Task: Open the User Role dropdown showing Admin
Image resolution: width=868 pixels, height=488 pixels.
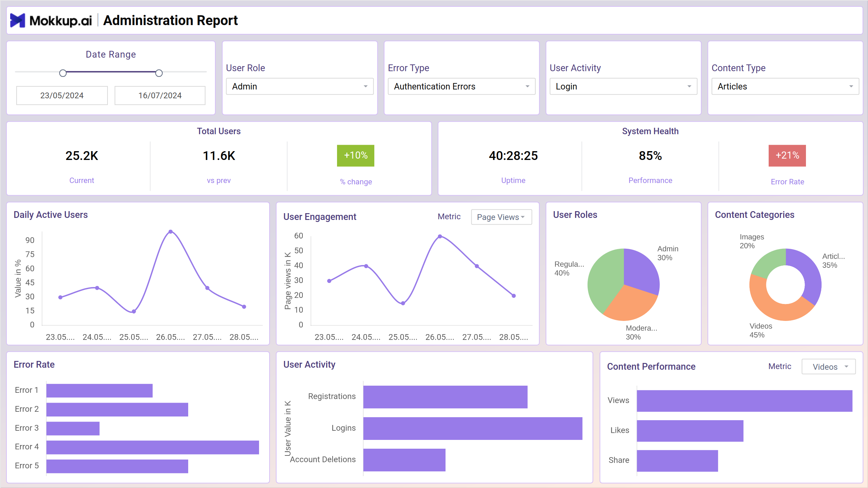Action: 300,86
